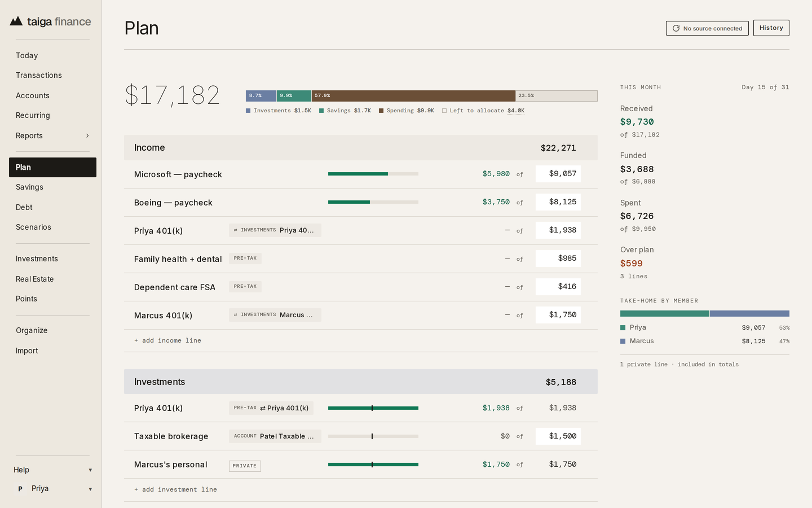Edit the Family health + dental $985 field

[558, 259]
